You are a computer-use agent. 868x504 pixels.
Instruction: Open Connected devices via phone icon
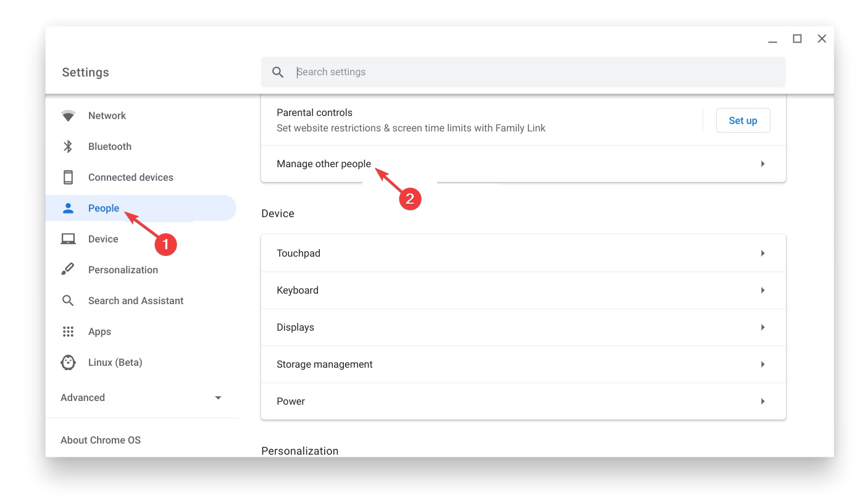[68, 177]
